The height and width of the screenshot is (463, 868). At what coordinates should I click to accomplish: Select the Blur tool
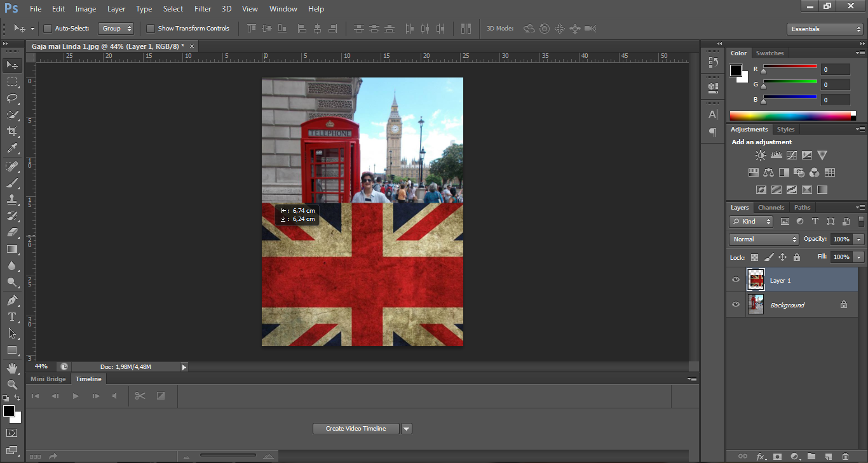(x=12, y=265)
